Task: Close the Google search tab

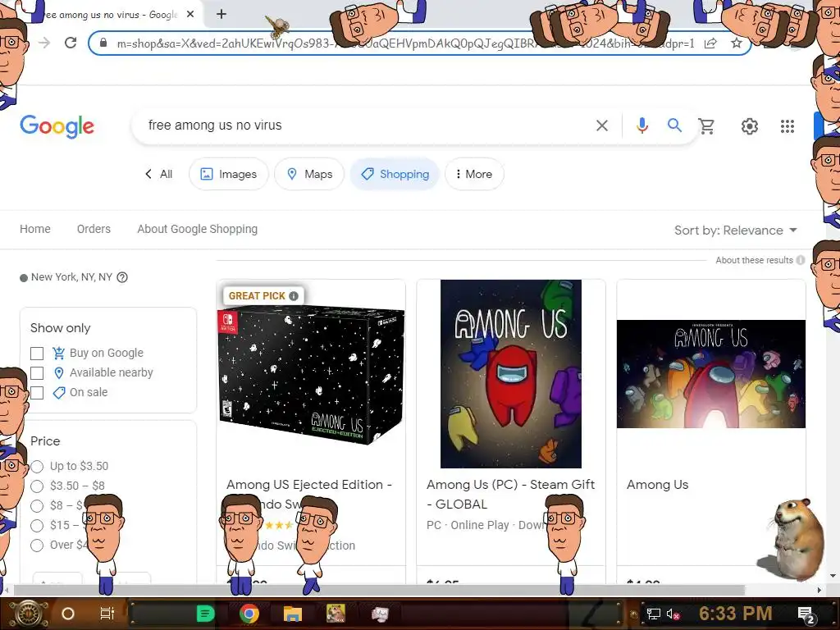Action: 190,15
